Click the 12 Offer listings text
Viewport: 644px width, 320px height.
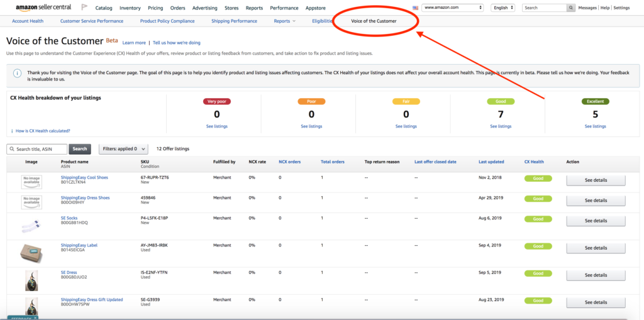click(173, 149)
